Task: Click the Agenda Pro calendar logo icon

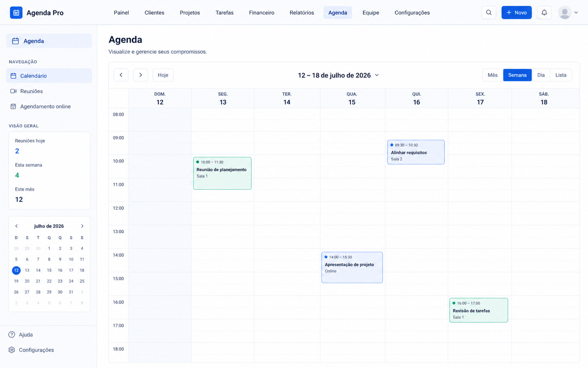Action: (16, 13)
